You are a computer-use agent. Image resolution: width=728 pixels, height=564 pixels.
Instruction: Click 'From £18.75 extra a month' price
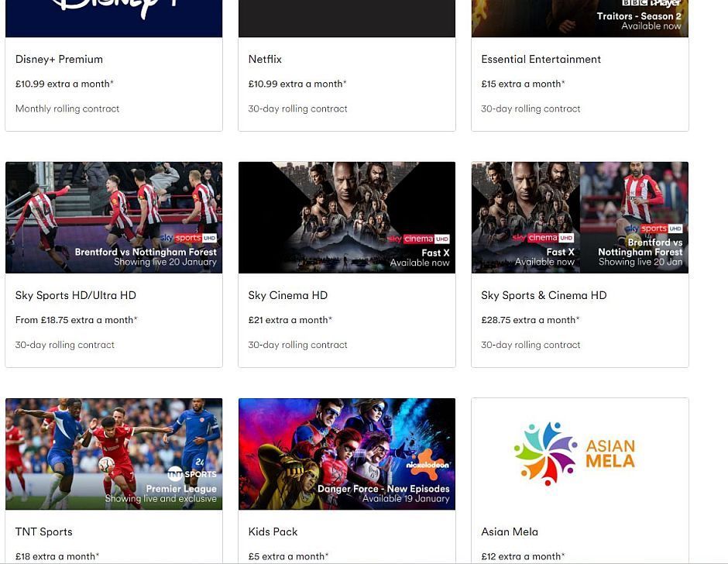click(x=77, y=320)
